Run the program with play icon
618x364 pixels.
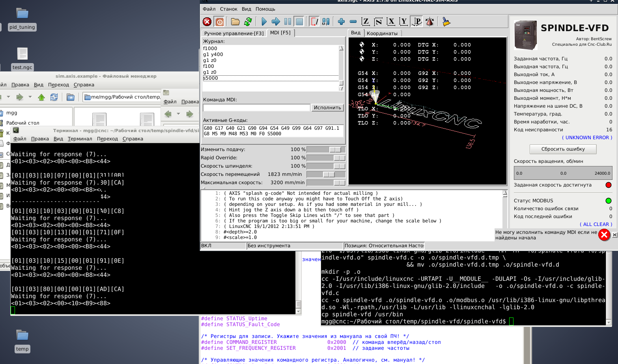pyautogui.click(x=264, y=22)
